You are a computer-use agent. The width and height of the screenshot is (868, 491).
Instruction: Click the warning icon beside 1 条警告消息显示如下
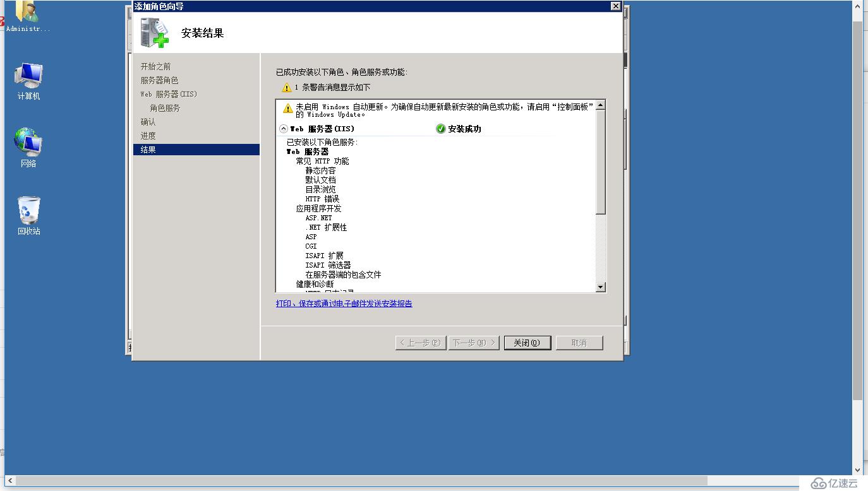coord(287,88)
